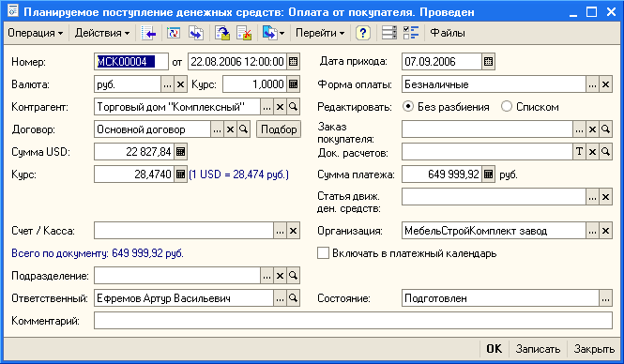
Task: Click the Файлы toolbar item
Action: point(448,33)
